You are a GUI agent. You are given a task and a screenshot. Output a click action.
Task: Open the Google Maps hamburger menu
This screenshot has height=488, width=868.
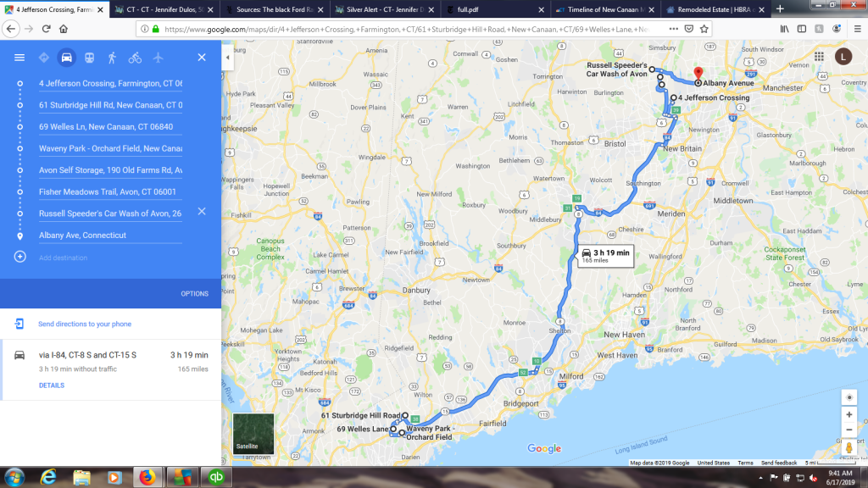(19, 58)
